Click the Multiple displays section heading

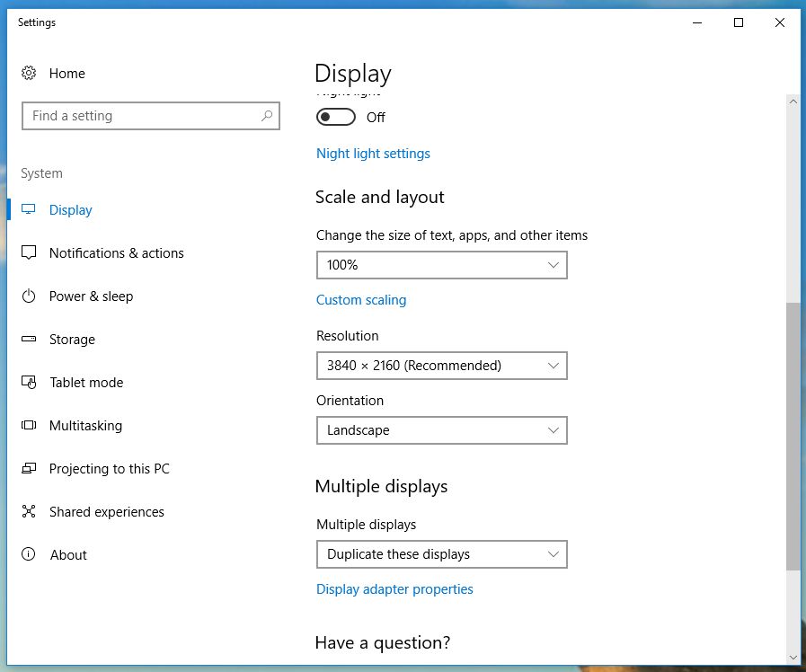click(x=381, y=487)
